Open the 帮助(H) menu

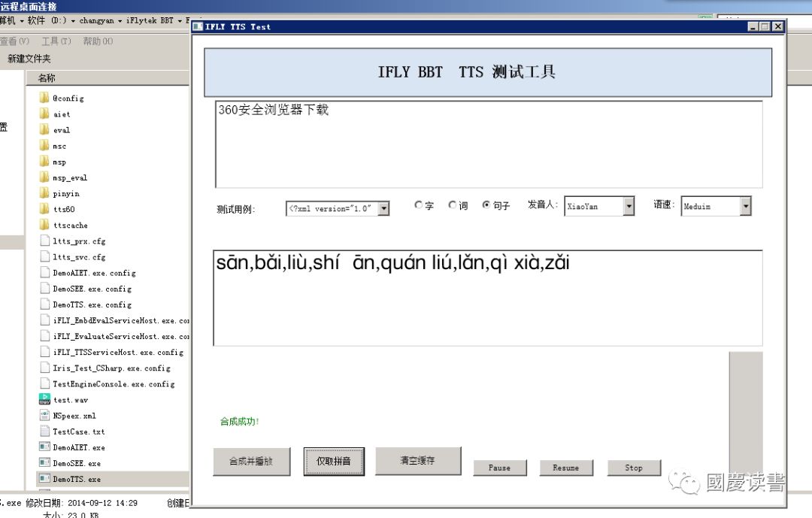pyautogui.click(x=97, y=41)
